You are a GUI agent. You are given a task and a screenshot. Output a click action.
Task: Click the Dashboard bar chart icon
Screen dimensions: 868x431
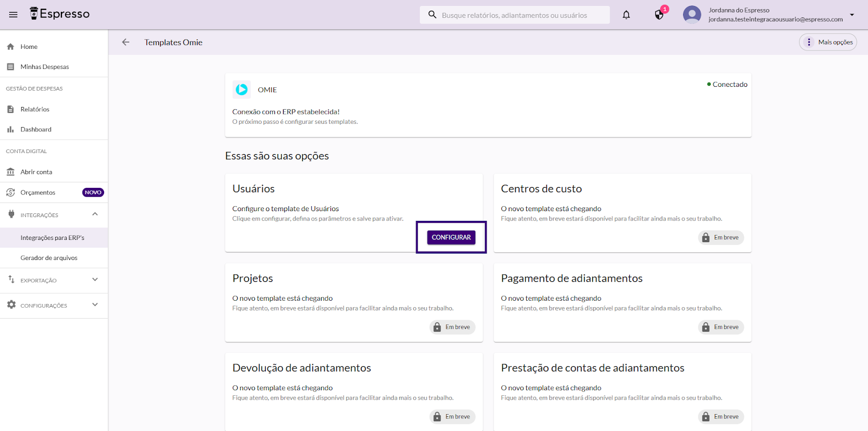(x=10, y=129)
